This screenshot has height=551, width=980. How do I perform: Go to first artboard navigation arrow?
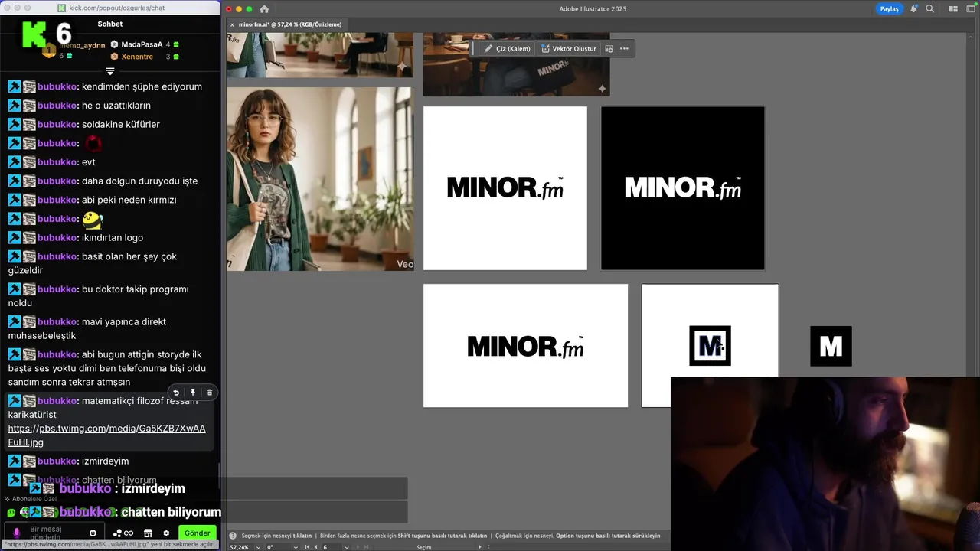coord(307,547)
